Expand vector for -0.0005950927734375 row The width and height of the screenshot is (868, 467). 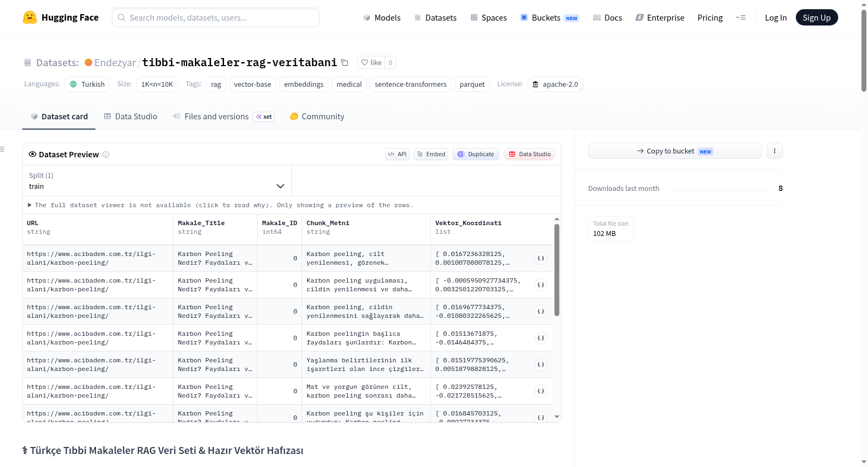click(541, 285)
